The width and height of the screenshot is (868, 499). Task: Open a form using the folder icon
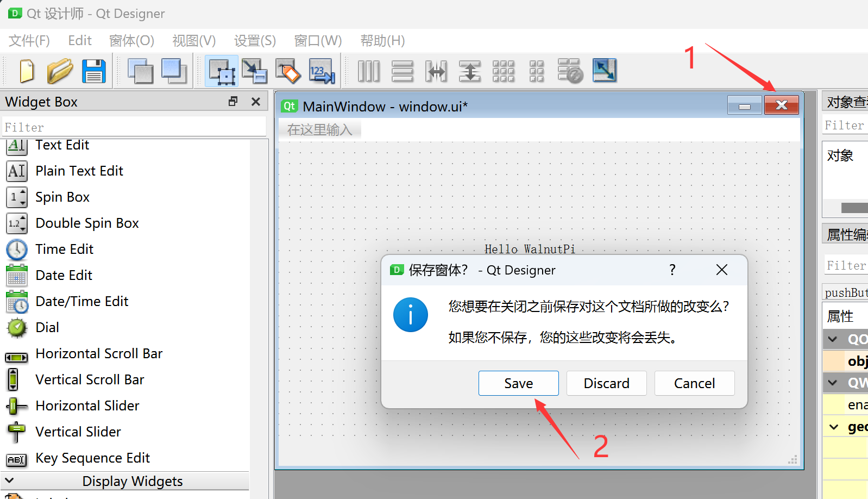pyautogui.click(x=60, y=71)
